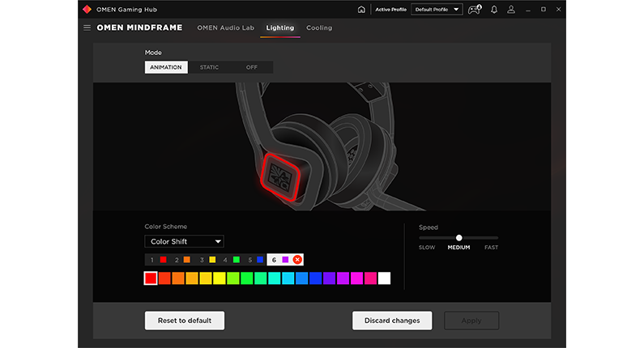Image resolution: width=644 pixels, height=348 pixels.
Task: Pick the pure blue palette swatch
Action: 315,278
